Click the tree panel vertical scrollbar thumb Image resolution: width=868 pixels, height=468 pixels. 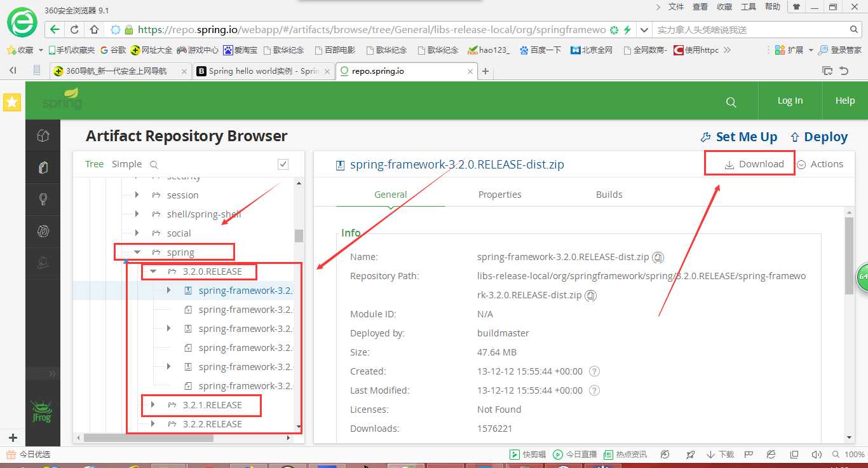tap(299, 236)
